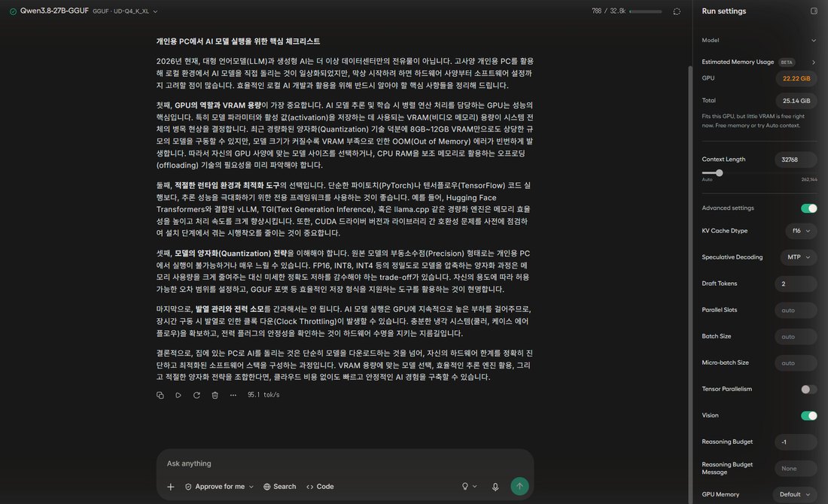Open KV Cache Dtype f16 dropdown
Screen dimensions: 828x504
(x=801, y=231)
